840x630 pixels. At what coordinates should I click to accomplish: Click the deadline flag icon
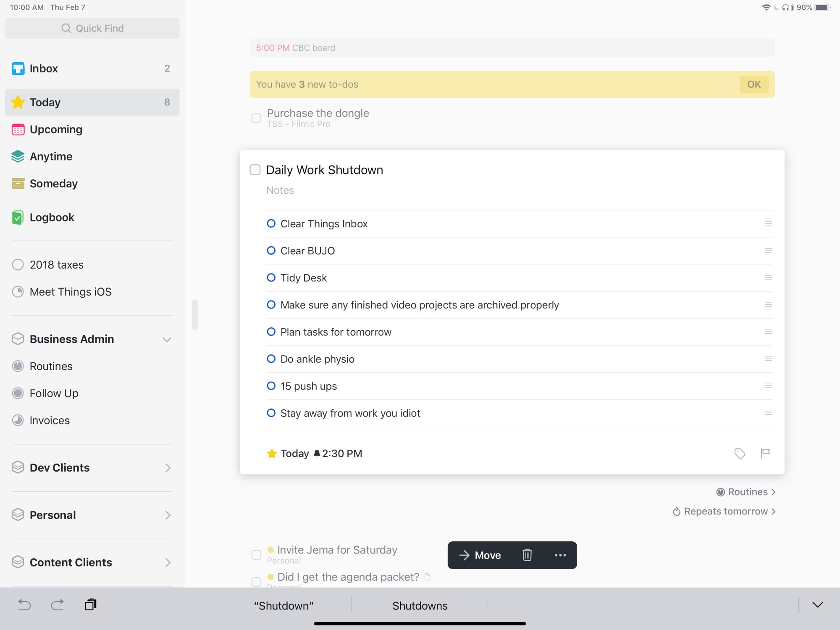(765, 453)
